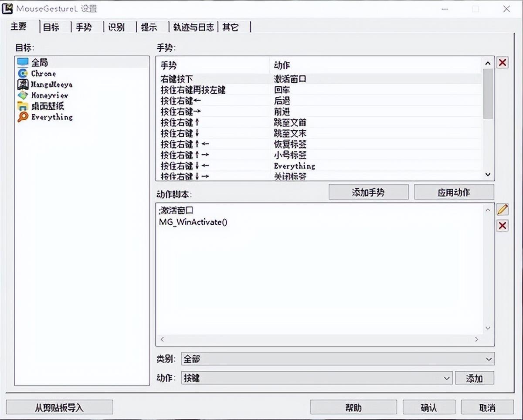Click the Everything magnifier icon in target list

coord(23,117)
